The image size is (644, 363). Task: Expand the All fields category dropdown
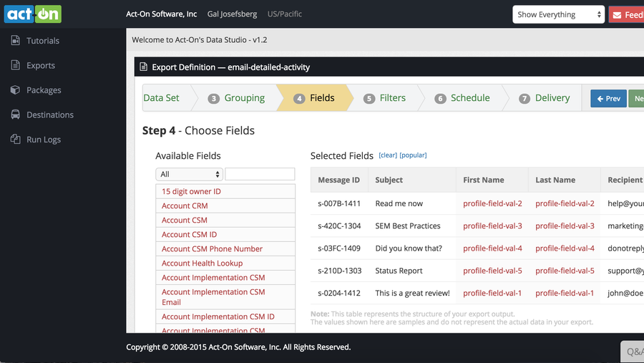click(x=189, y=174)
